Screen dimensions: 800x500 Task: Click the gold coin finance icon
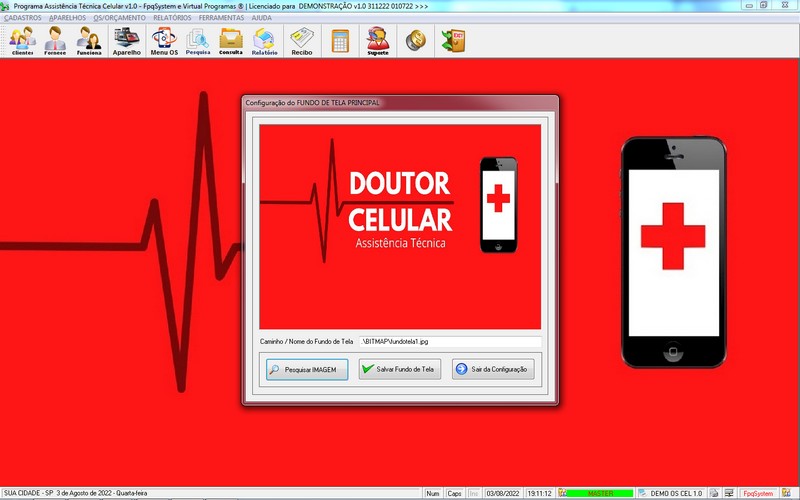point(415,40)
